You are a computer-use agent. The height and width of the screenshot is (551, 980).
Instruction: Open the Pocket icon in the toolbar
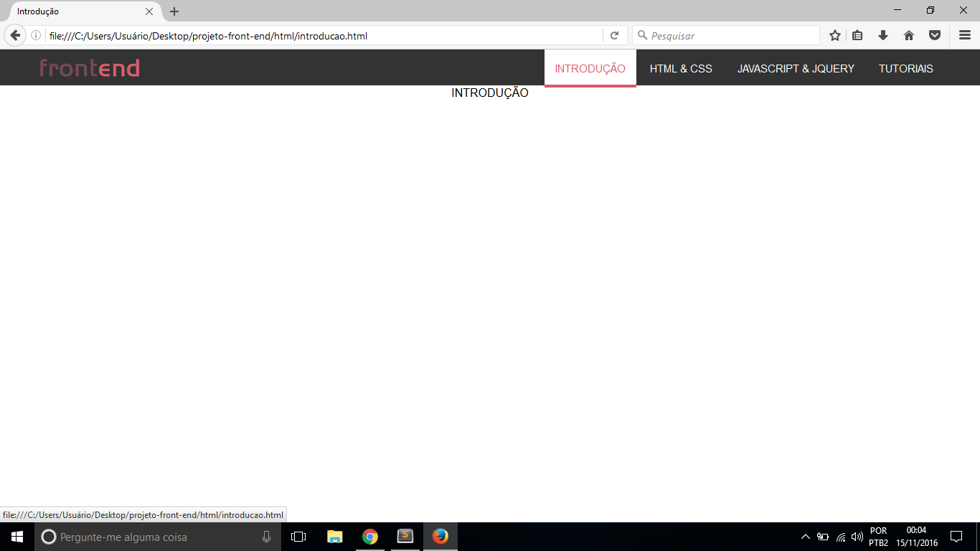tap(935, 35)
